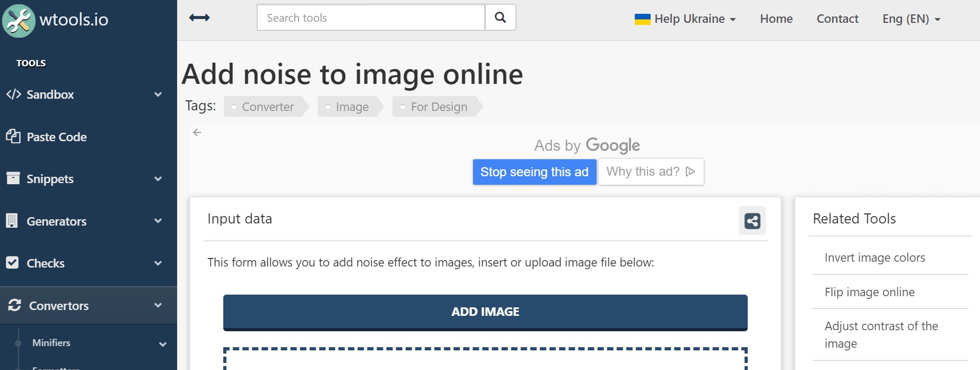Click the Ukraine flag icon
This screenshot has width=980, height=370.
point(642,20)
